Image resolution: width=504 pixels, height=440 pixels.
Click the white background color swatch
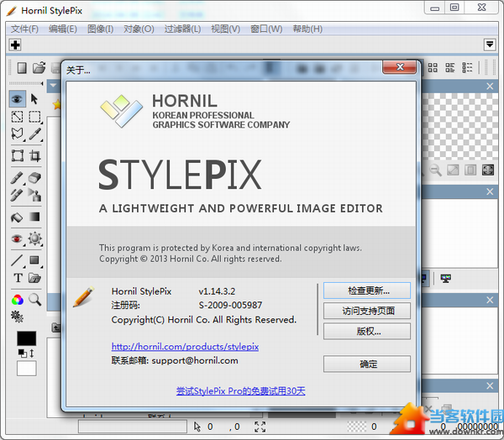pyautogui.click(x=26, y=369)
